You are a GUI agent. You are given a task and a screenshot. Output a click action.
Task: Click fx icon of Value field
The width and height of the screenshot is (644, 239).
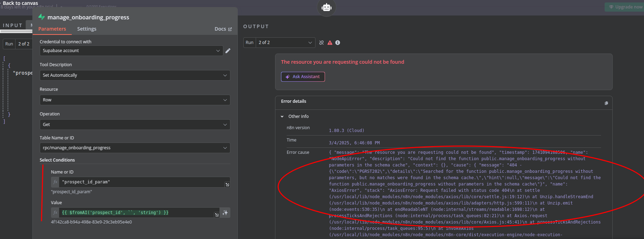[55, 213]
